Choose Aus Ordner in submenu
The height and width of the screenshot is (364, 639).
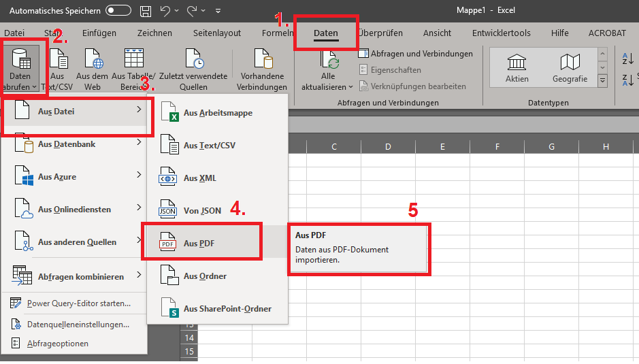(218, 276)
